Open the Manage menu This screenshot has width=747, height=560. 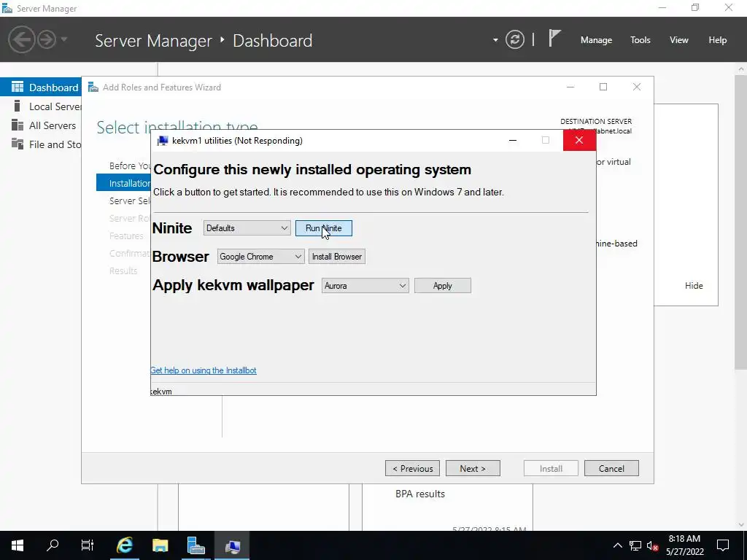pos(596,40)
